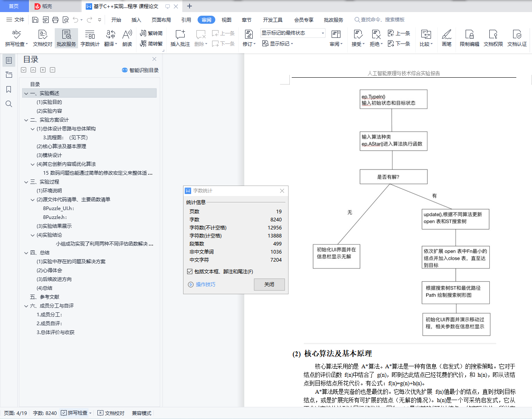
Task: Open chapter navigation from the left sidebar
Action: (x=9, y=75)
